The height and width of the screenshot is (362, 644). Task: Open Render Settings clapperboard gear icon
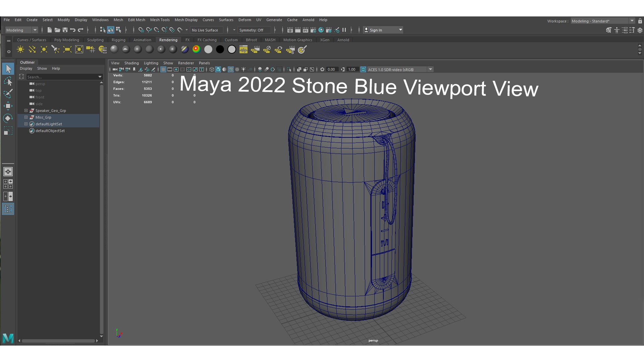(313, 30)
